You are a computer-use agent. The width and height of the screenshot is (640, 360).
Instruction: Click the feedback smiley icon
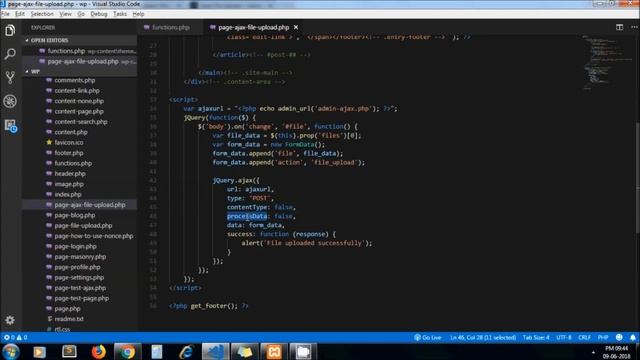tap(619, 338)
